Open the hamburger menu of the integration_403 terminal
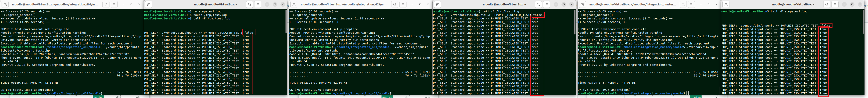The image size is (868, 98). click(x=403, y=4)
